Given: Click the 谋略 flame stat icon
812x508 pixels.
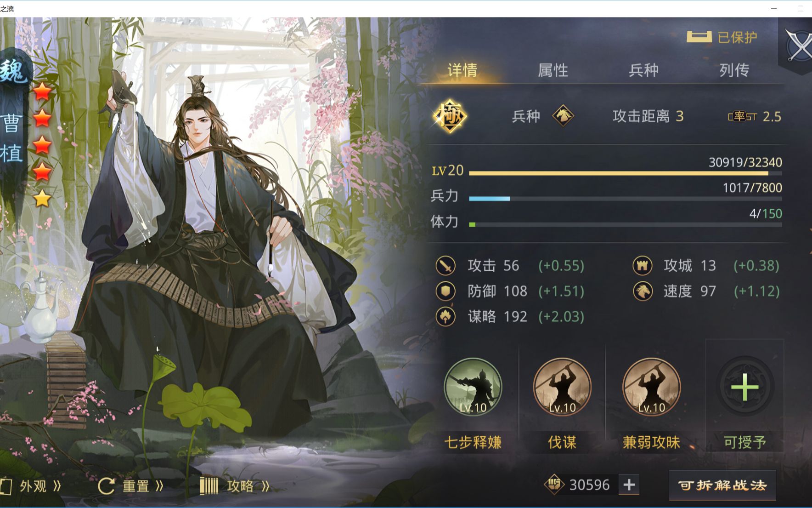Looking at the screenshot, I should click(445, 316).
